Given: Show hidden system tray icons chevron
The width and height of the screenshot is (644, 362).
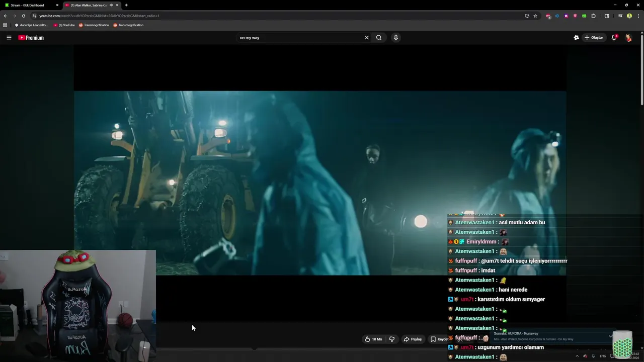Looking at the screenshot, I should [577, 356].
